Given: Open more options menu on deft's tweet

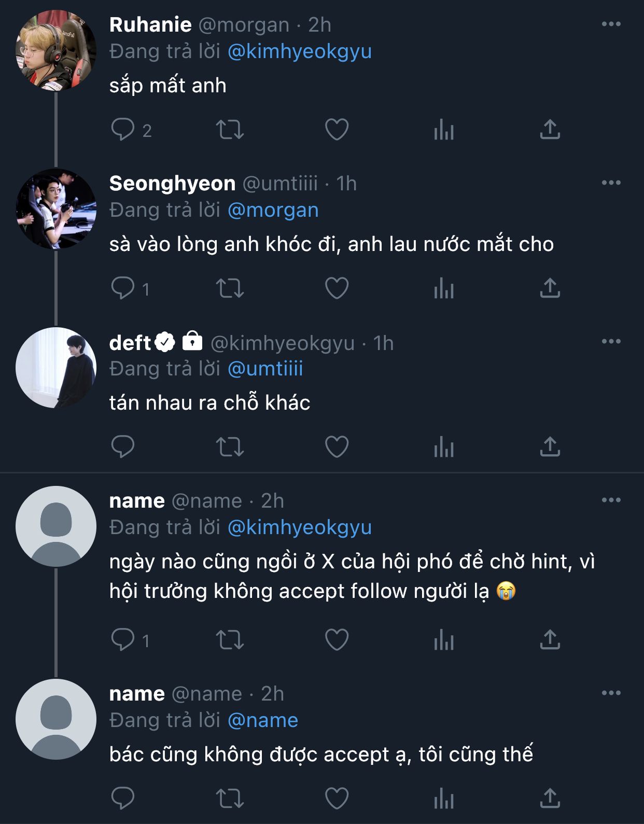Looking at the screenshot, I should pyautogui.click(x=611, y=342).
